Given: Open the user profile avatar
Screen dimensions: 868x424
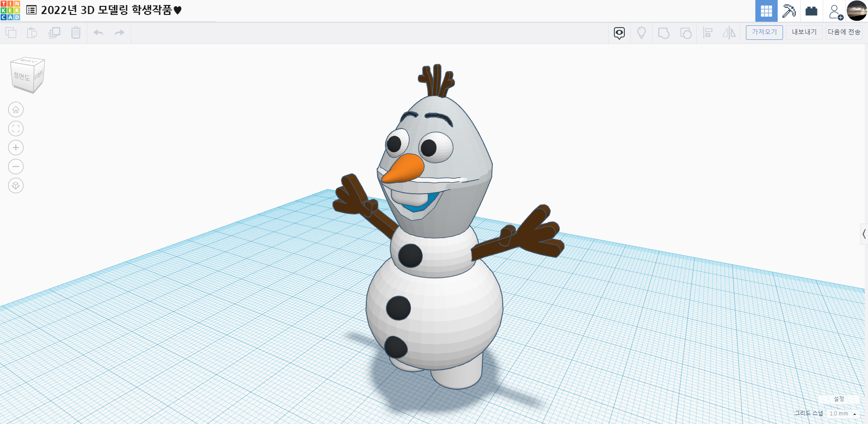Looking at the screenshot, I should pyautogui.click(x=857, y=11).
